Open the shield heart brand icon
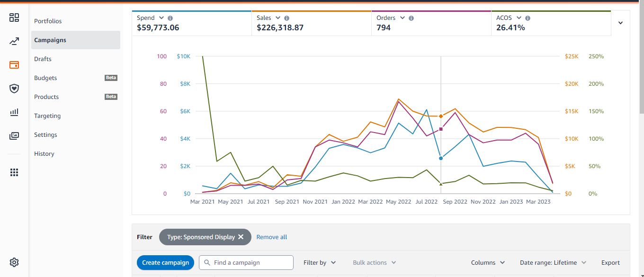This screenshot has width=644, height=277. tap(14, 89)
